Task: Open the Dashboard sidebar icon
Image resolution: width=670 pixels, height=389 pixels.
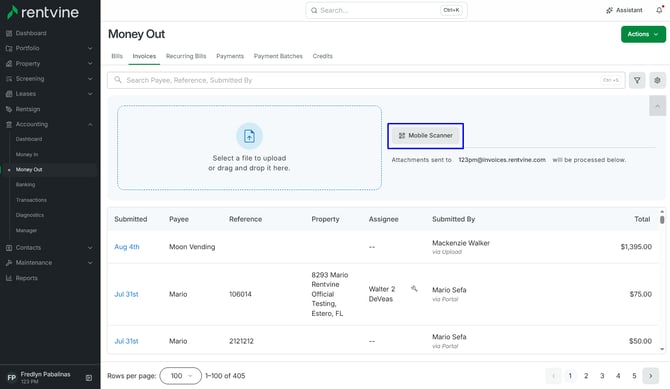Action: tap(9, 33)
